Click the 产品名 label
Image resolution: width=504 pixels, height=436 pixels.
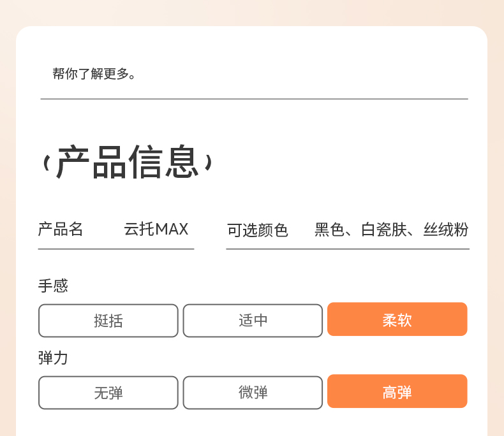[61, 229]
